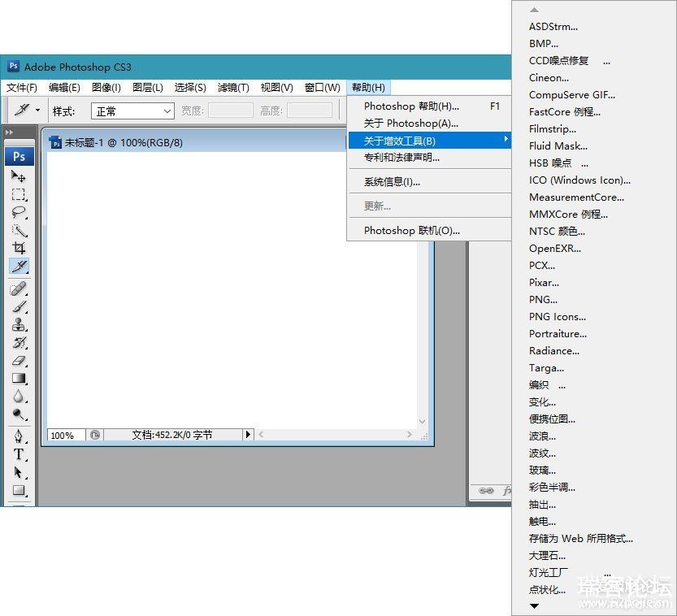Open the 滤镜(T) menu

233,88
